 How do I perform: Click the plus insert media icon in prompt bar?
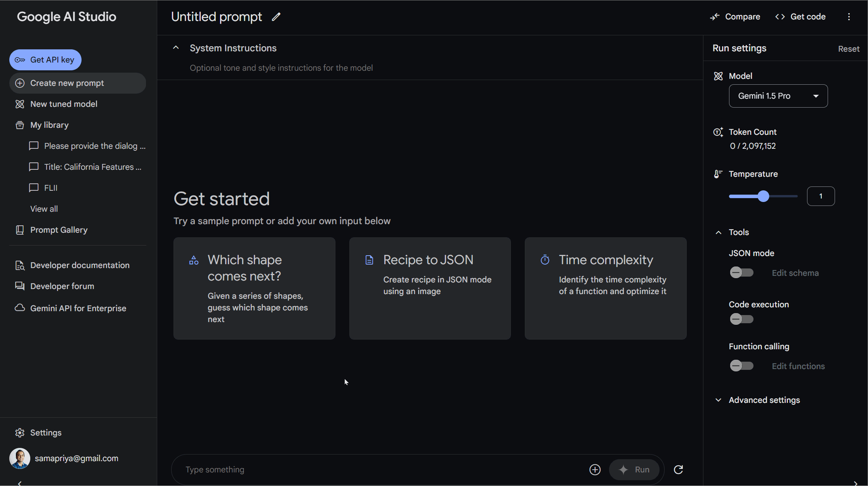pos(595,470)
